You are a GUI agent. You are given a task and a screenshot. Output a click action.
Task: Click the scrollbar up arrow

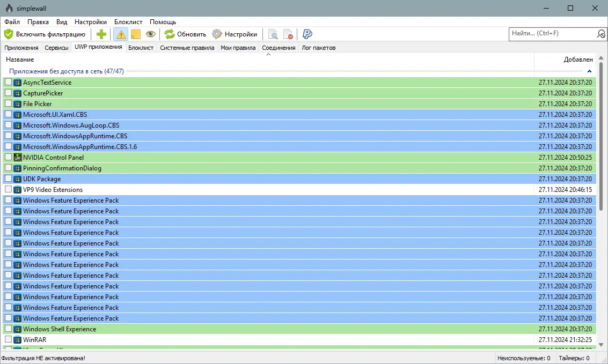click(601, 58)
